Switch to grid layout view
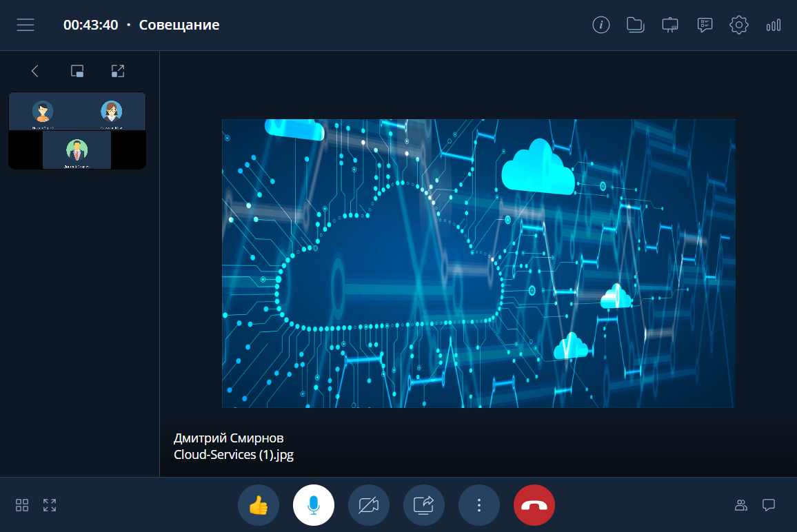The width and height of the screenshot is (797, 532). pos(22,505)
